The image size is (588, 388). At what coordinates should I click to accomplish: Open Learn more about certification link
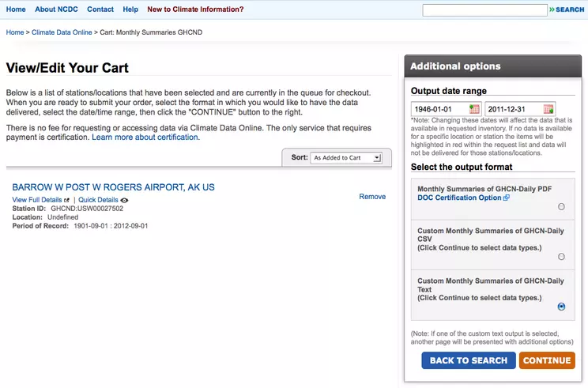tap(145, 137)
